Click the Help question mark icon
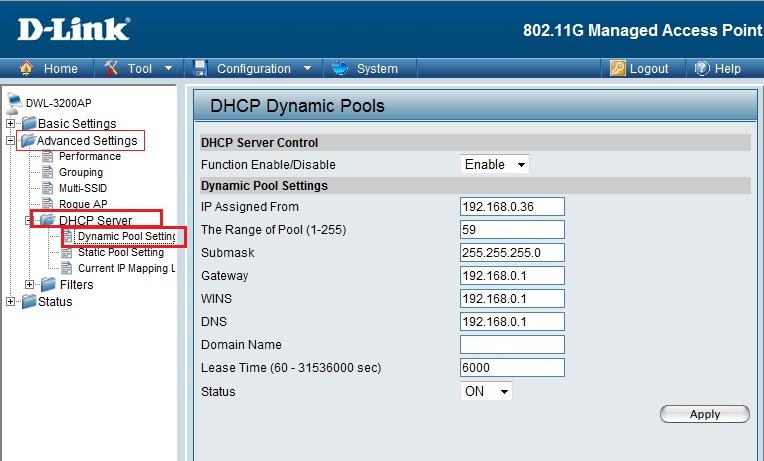764x461 pixels. tap(702, 68)
